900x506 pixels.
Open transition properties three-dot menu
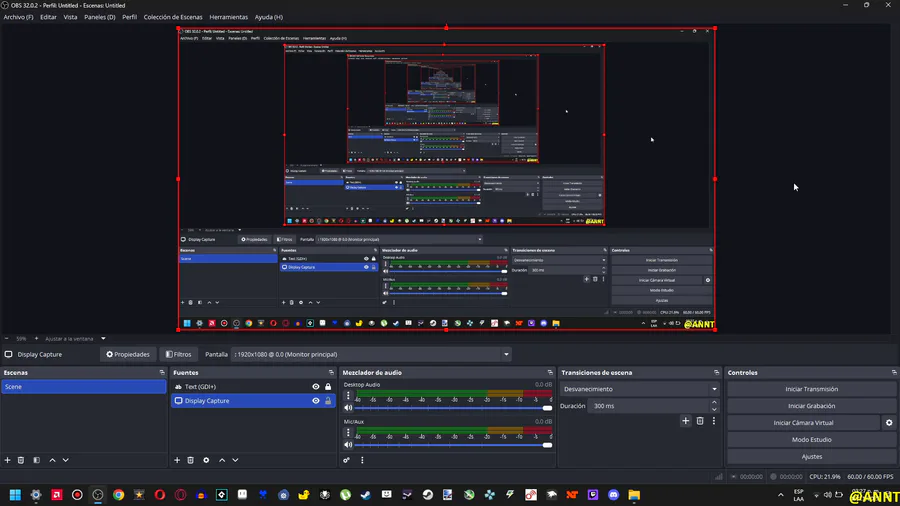coord(714,421)
